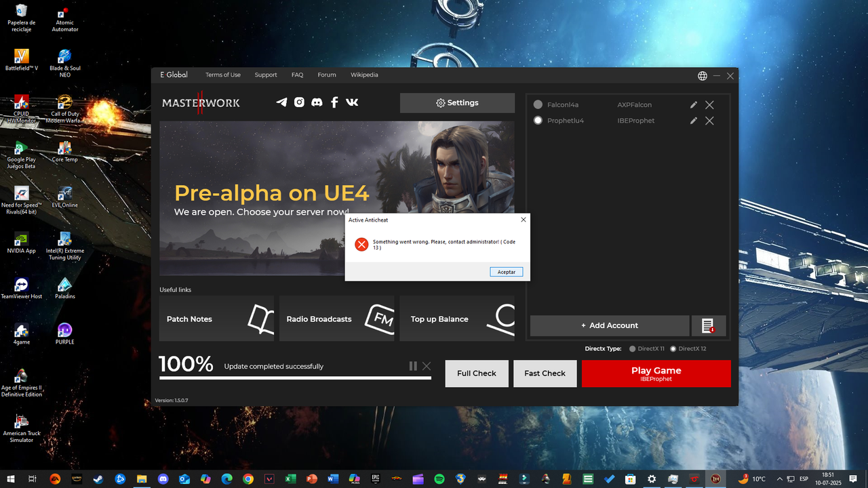Open the 4game desktop shortcut
The height and width of the screenshot is (488, 868).
22,333
